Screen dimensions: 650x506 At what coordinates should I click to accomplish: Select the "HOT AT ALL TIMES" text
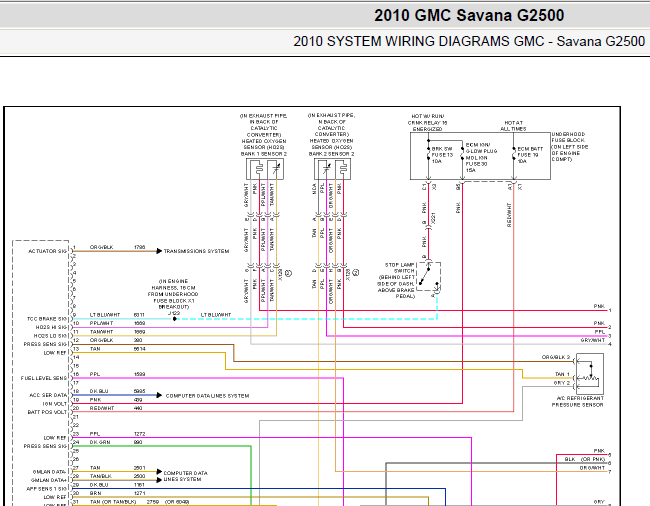tap(513, 126)
